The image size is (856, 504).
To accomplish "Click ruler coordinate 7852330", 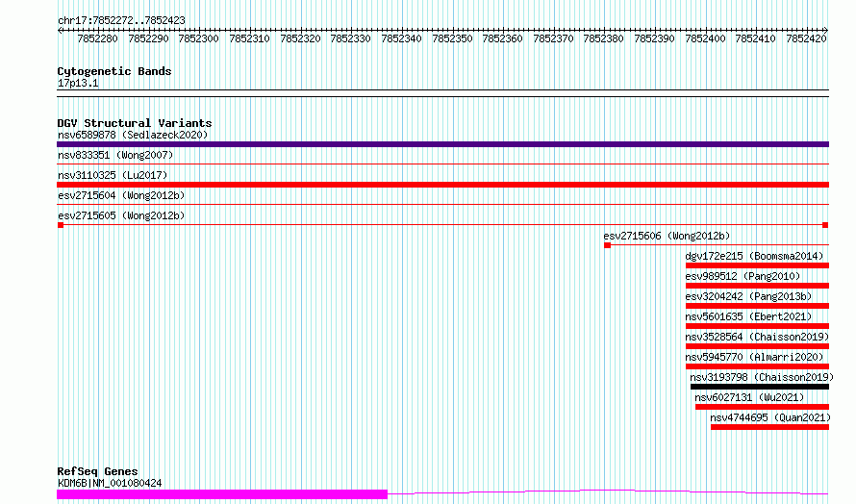I will (350, 38).
